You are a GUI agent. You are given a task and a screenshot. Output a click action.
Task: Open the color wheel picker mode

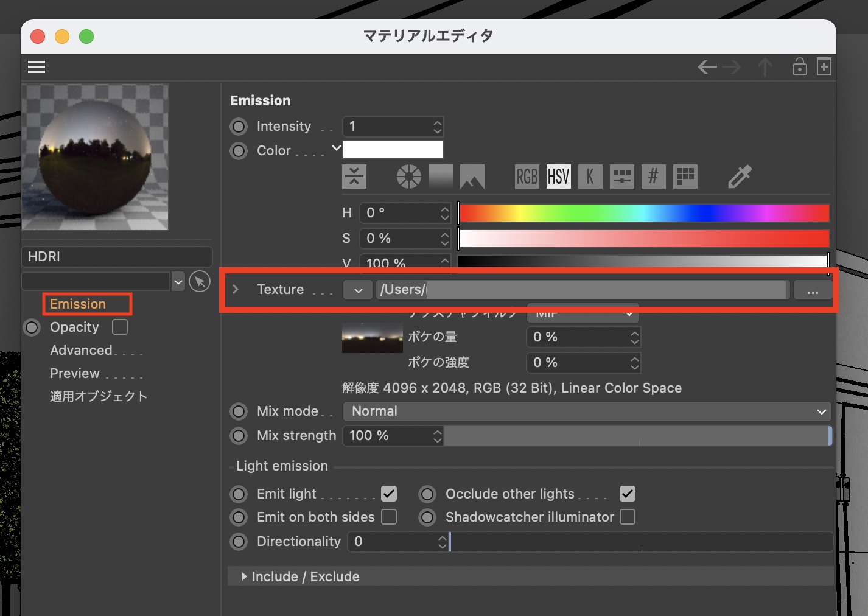point(408,177)
